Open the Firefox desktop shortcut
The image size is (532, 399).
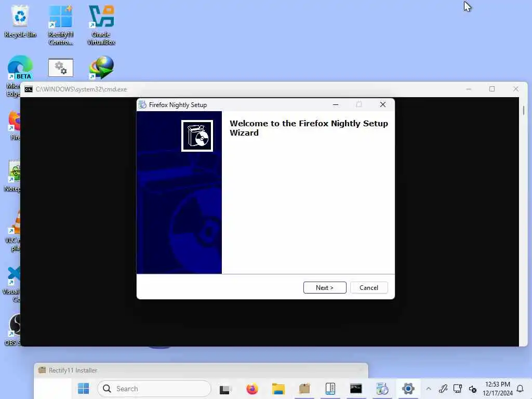point(14,125)
